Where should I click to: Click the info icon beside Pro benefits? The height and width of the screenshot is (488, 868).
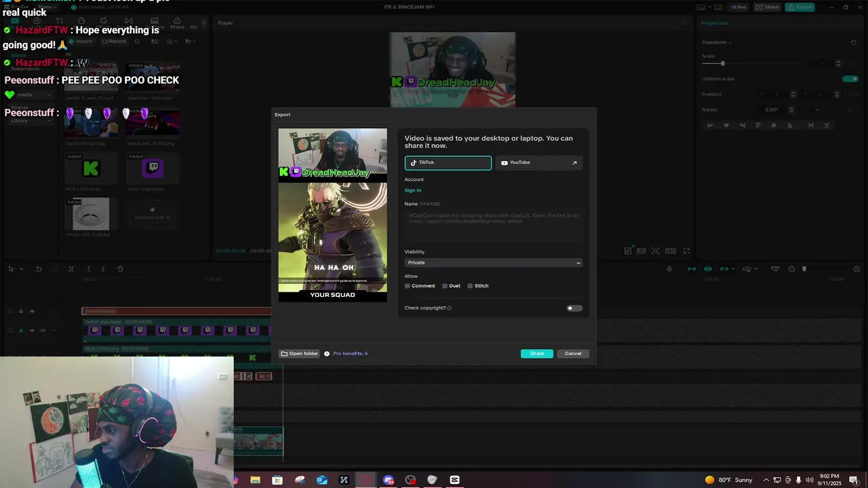click(x=327, y=354)
